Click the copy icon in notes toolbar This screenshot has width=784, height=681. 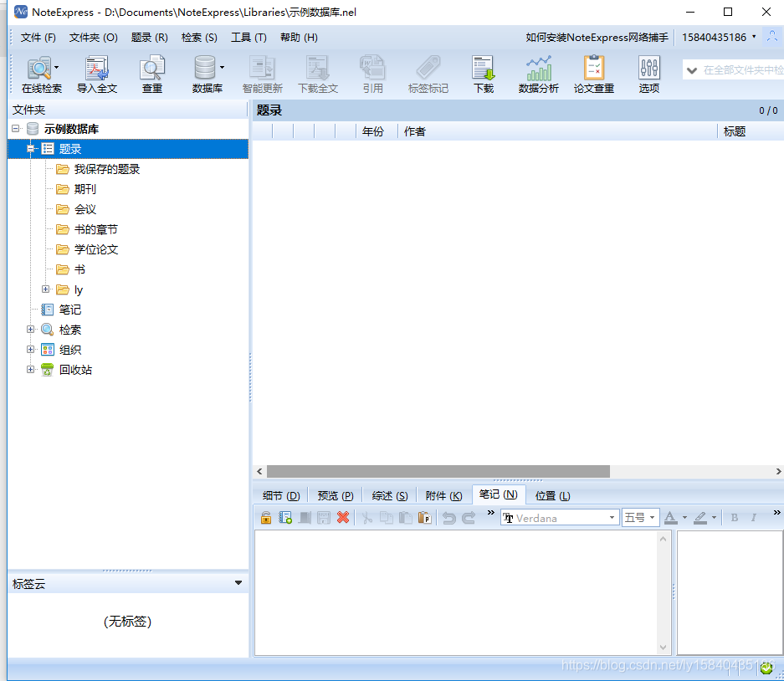(x=386, y=518)
